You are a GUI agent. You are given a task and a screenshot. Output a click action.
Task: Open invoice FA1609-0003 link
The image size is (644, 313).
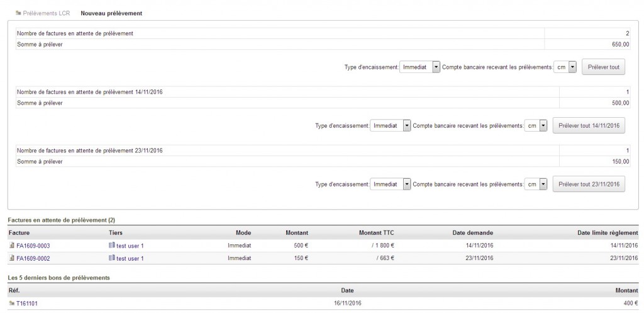[33, 246]
